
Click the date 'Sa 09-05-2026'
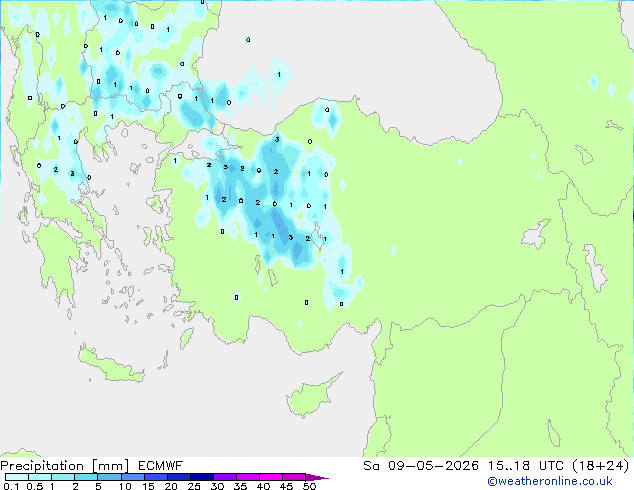[421, 466]
